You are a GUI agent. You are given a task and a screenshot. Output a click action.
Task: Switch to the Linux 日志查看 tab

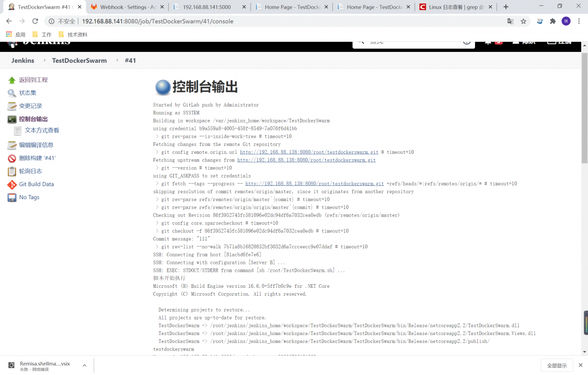tap(456, 7)
